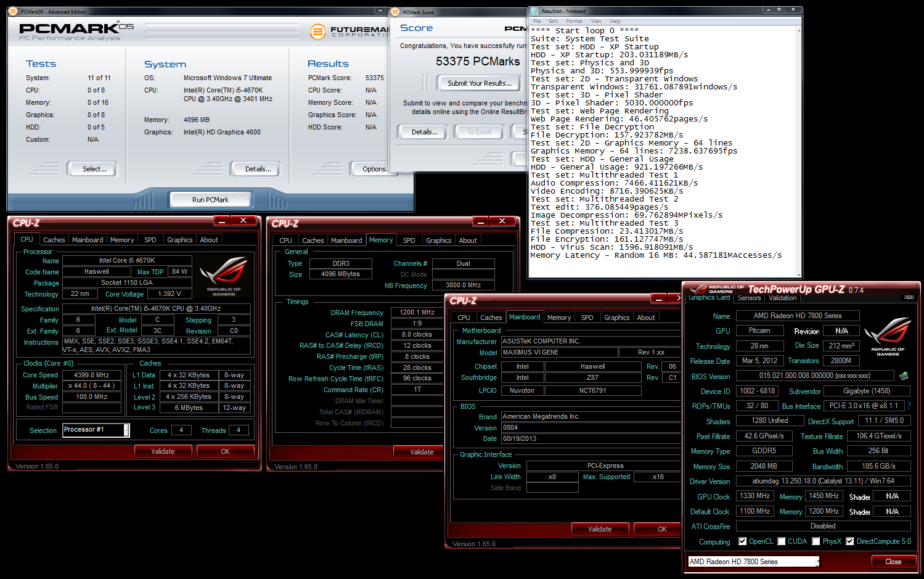Screen dimensions: 924x579
Task: Open Notepad View menu
Action: tap(596, 21)
